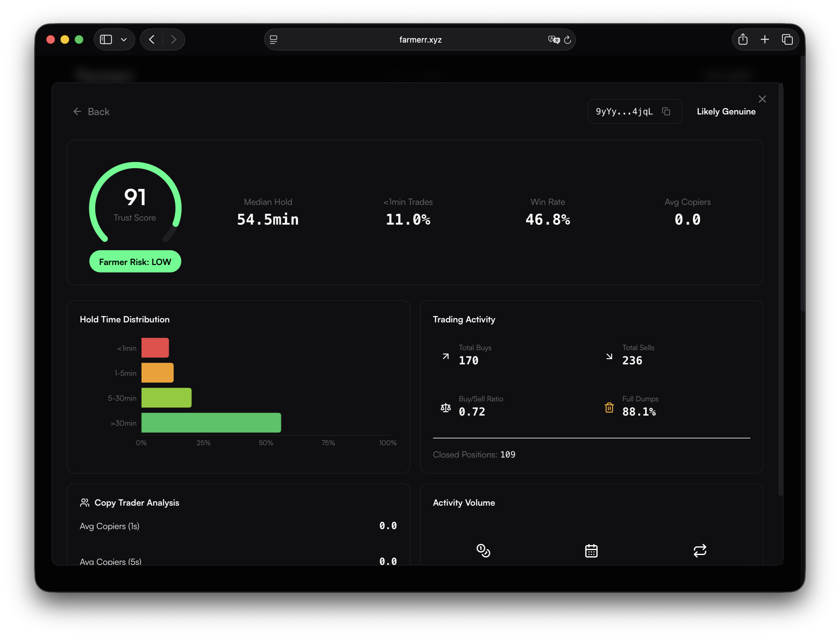Reload the farmerr.xyz page
840x638 pixels.
pyautogui.click(x=567, y=39)
